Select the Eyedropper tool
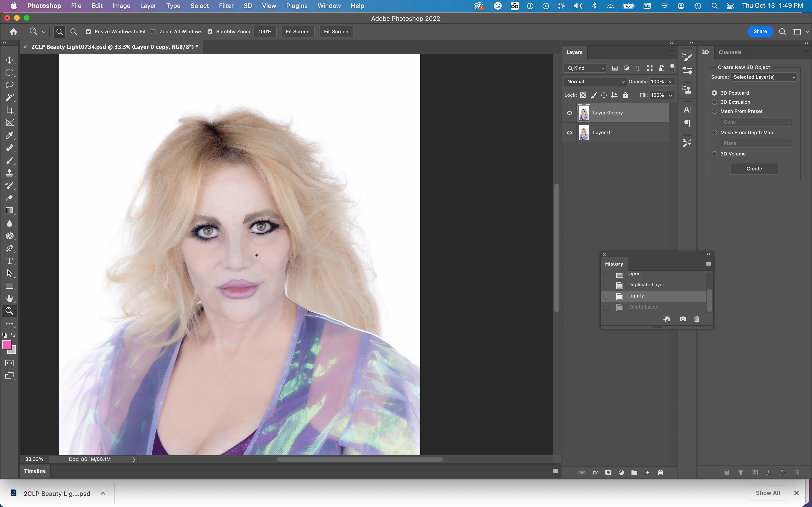Screen dimensions: 812x507 9,135
